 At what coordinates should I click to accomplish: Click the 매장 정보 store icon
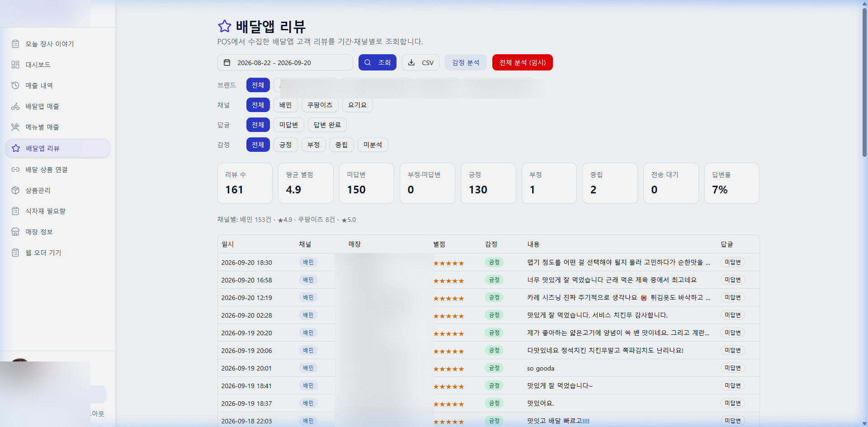click(x=15, y=232)
